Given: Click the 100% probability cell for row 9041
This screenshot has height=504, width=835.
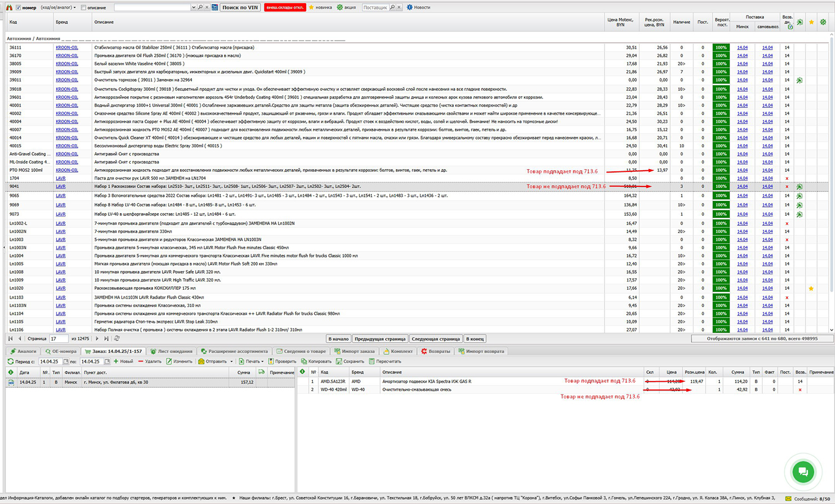Looking at the screenshot, I should point(721,186).
